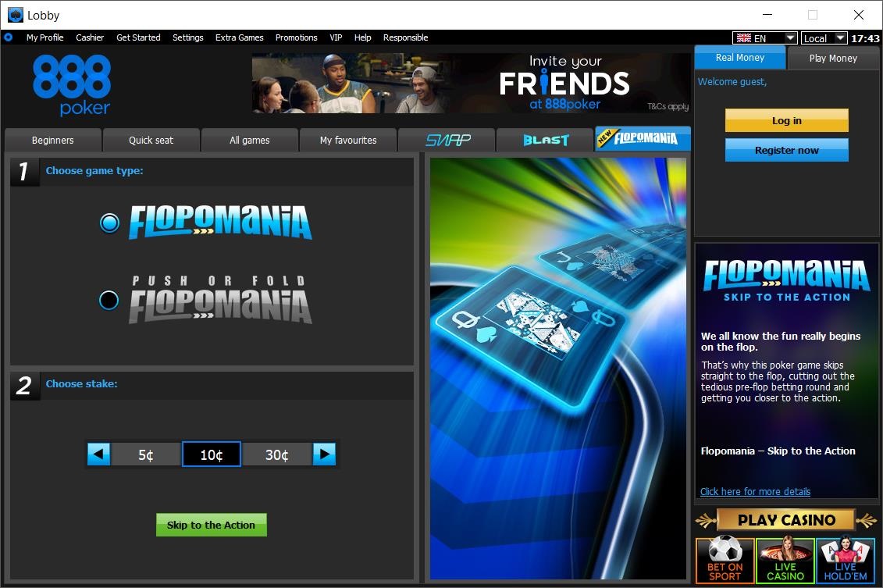
Task: Open Responsible menu
Action: point(405,37)
